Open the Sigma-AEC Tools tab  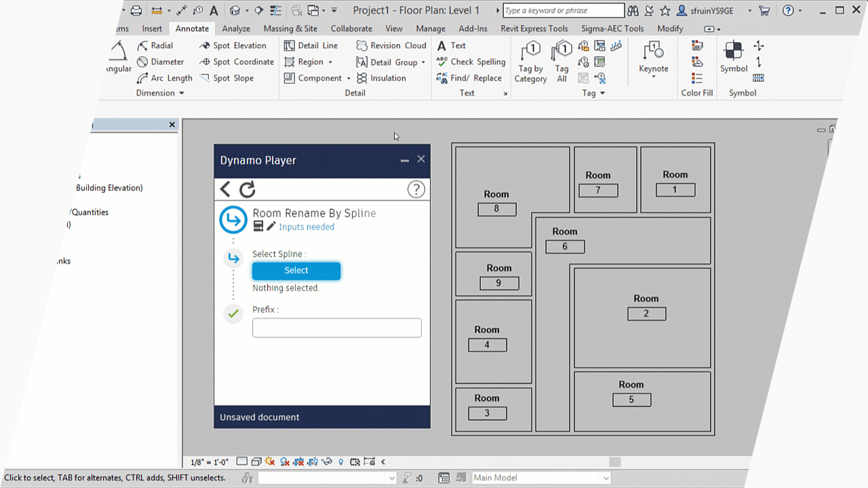click(612, 28)
